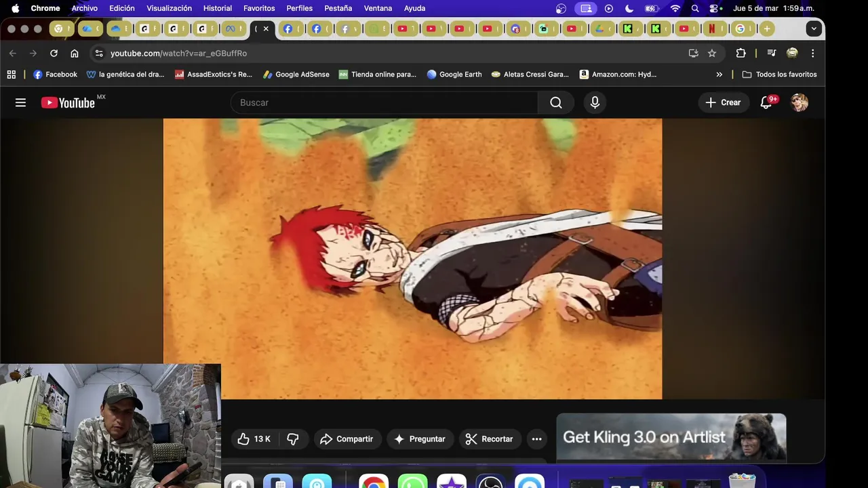Click the Crear button

point(723,102)
